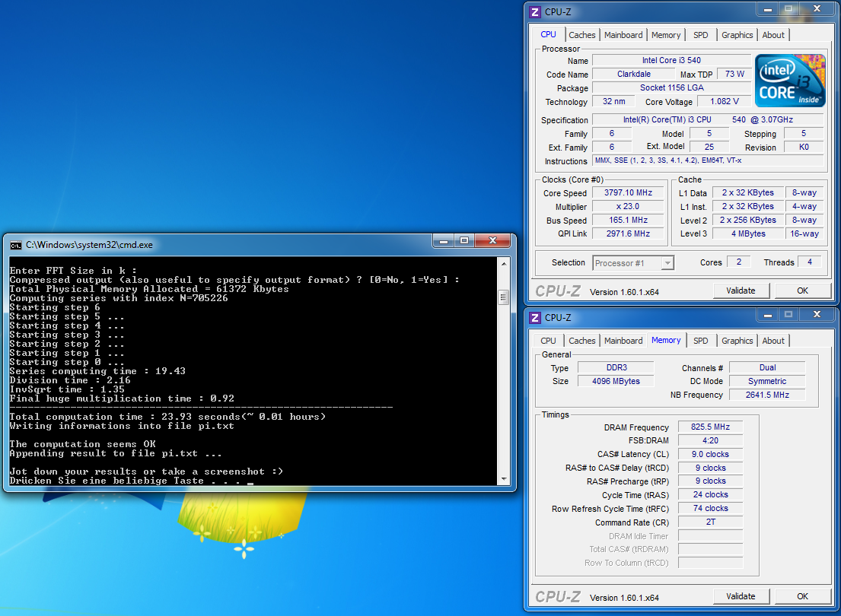Minimize the cmd.exe window
This screenshot has height=616, width=841.
click(444, 241)
